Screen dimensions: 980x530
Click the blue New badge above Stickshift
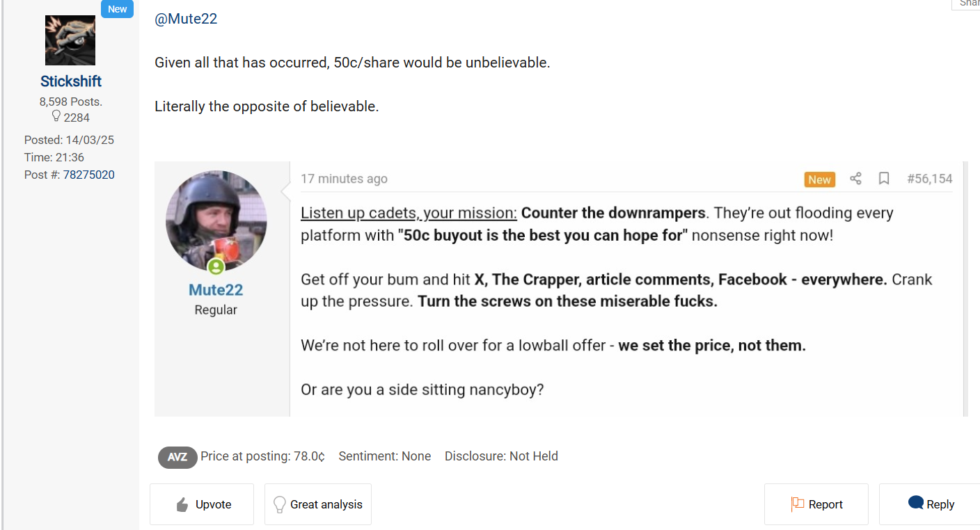coord(117,9)
